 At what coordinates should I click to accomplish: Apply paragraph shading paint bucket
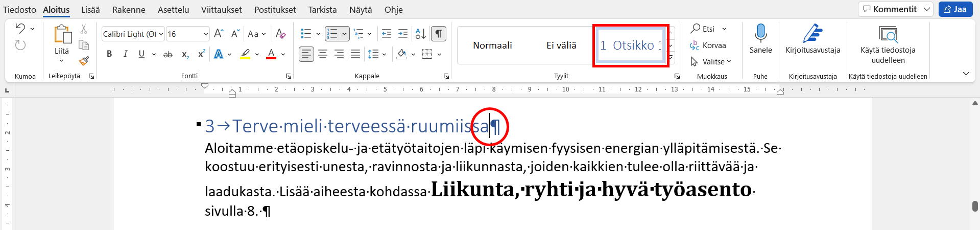pos(402,54)
